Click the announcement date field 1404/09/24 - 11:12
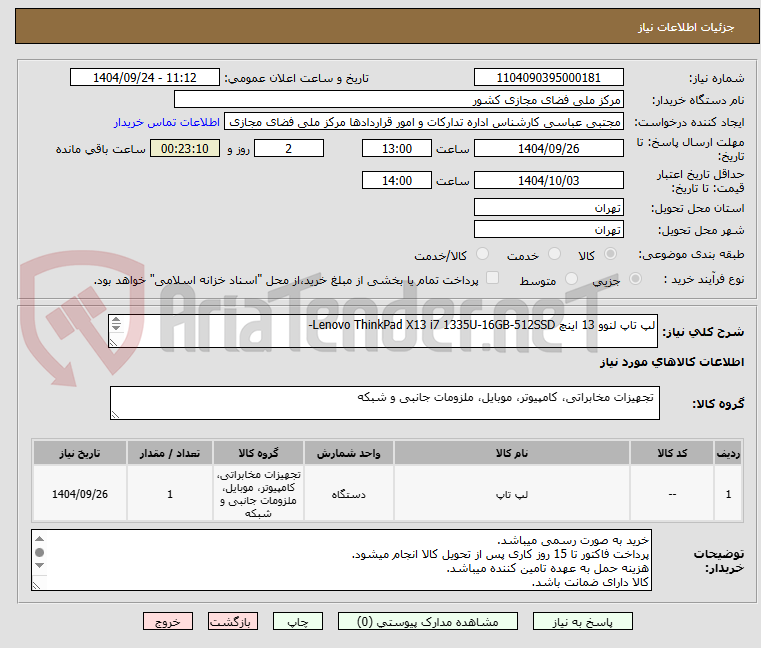Image resolution: width=761 pixels, height=648 pixels. coord(145,78)
